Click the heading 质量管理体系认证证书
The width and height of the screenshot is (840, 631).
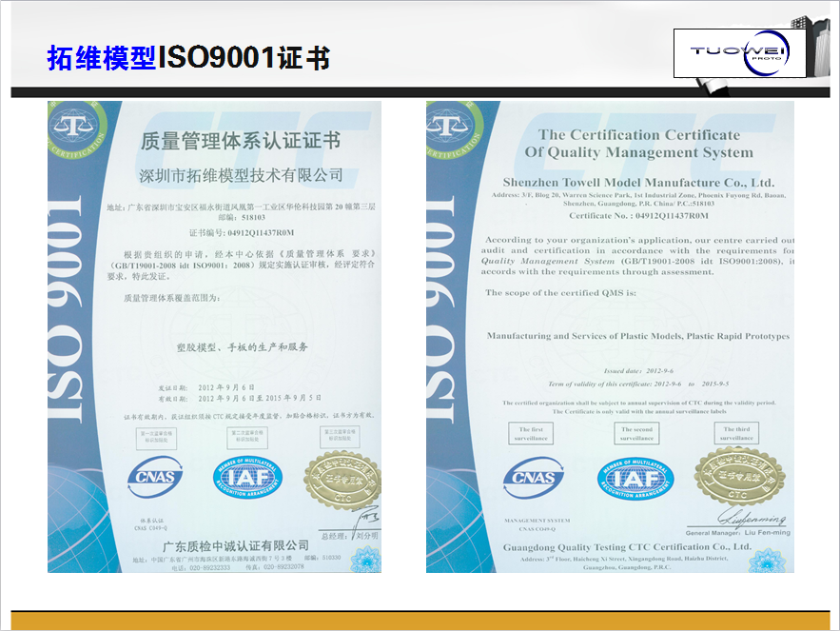click(x=240, y=142)
